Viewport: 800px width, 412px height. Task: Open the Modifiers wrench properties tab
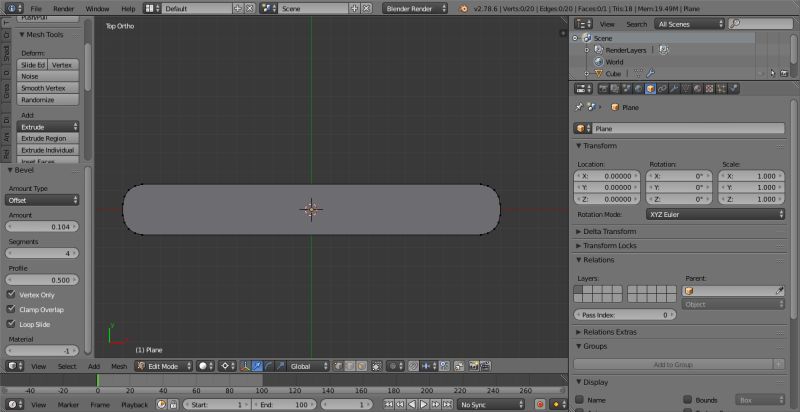point(674,89)
